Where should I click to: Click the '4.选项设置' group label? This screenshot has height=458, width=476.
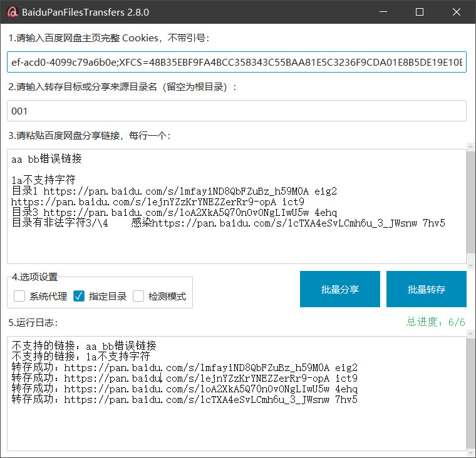[34, 277]
